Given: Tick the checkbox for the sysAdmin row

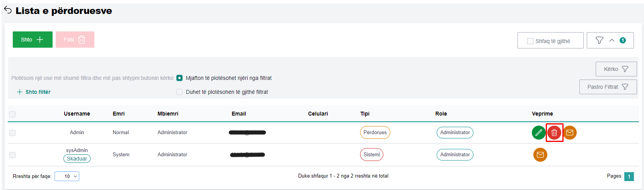Looking at the screenshot, I should coord(12,155).
